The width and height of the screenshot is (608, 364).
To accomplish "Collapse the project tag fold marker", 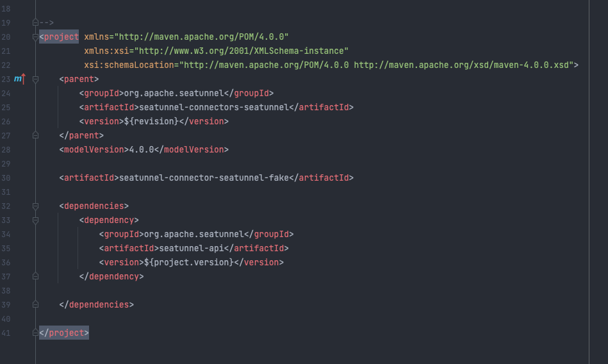I will (35, 37).
